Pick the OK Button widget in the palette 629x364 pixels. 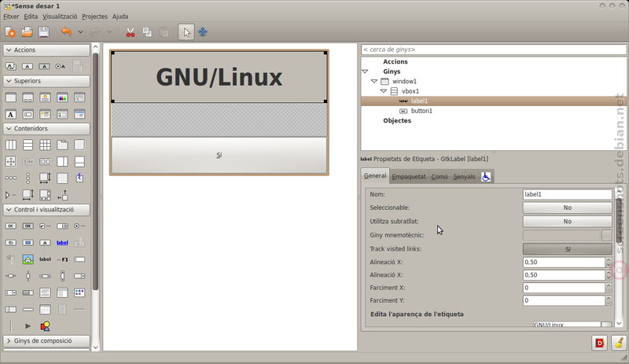(x=11, y=226)
